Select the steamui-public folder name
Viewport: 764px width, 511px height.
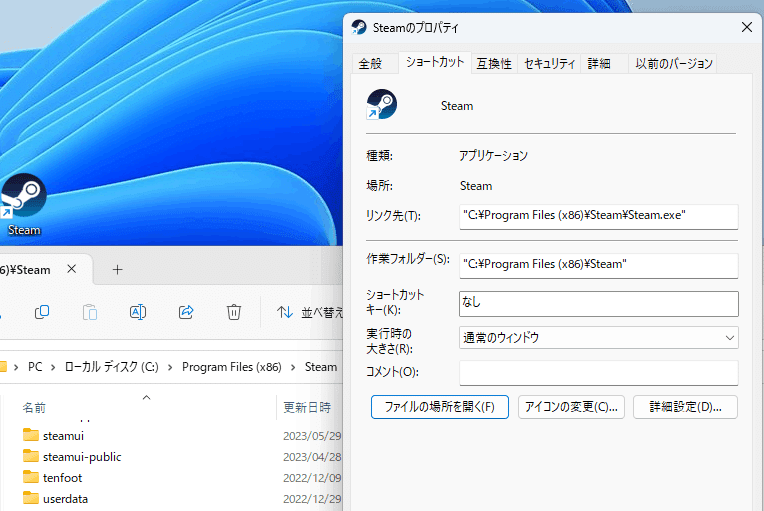(82, 456)
